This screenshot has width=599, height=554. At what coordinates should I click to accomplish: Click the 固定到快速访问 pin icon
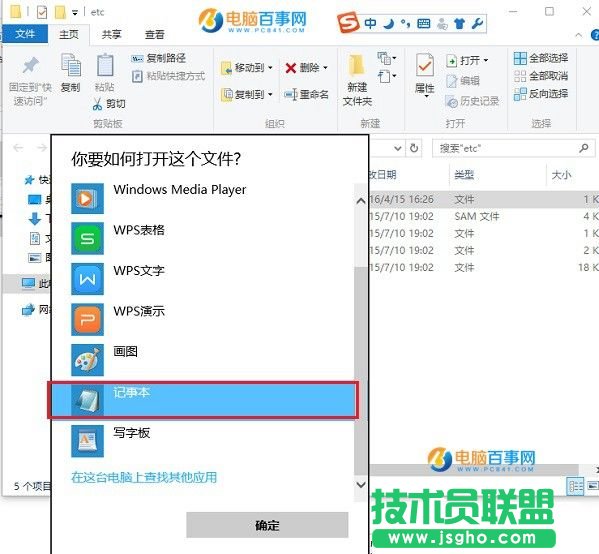[x=30, y=65]
